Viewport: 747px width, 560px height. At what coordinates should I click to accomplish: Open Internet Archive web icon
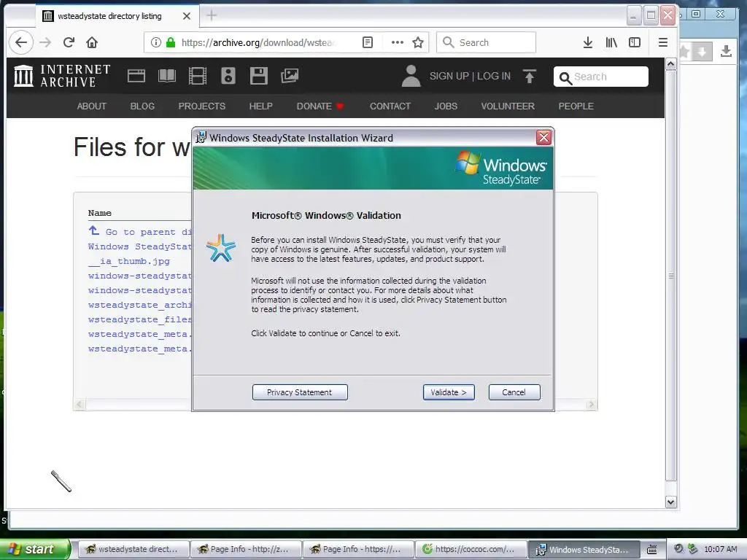(x=136, y=76)
